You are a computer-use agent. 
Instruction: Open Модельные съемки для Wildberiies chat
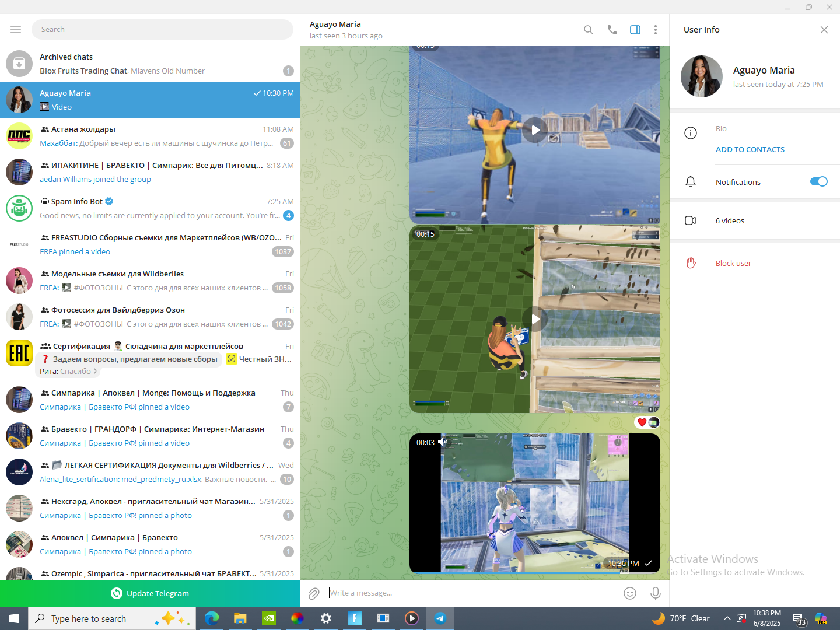tap(150, 281)
